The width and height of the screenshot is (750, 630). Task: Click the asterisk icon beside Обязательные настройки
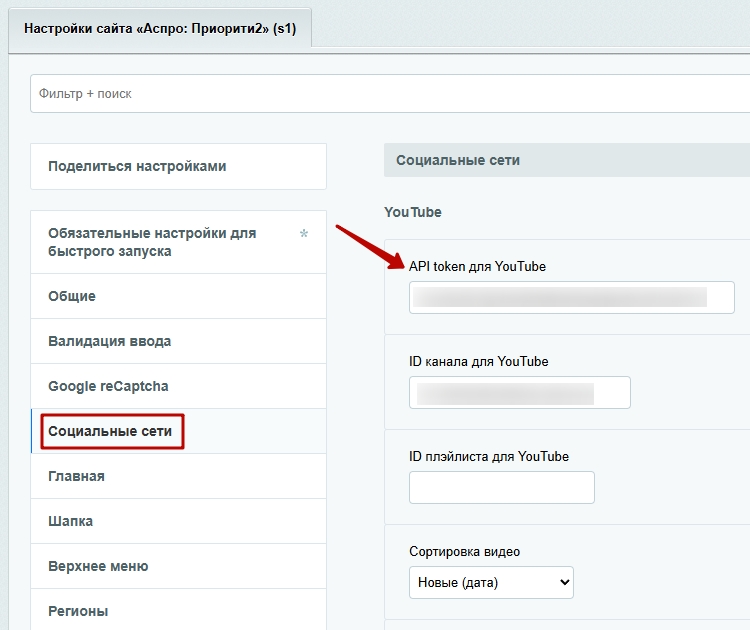(304, 234)
